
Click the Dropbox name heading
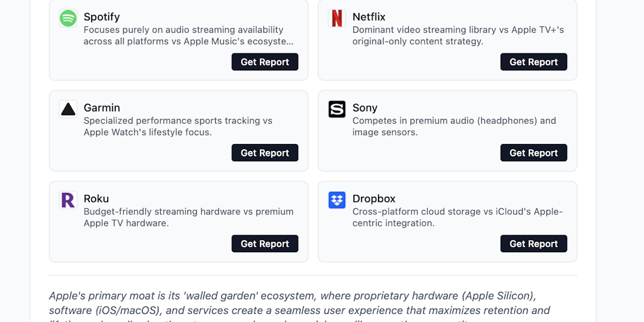[374, 199]
